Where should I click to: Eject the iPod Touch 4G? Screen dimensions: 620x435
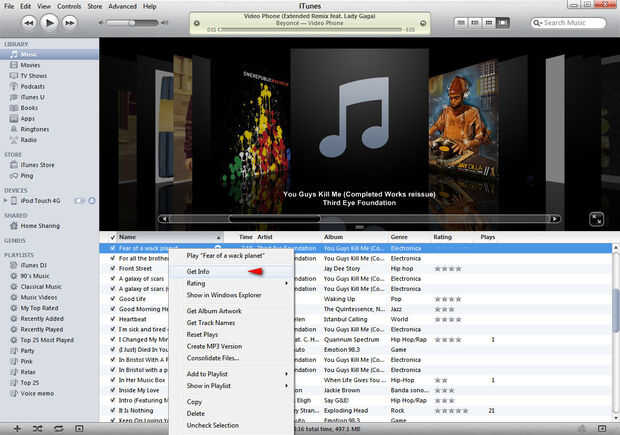tap(92, 200)
